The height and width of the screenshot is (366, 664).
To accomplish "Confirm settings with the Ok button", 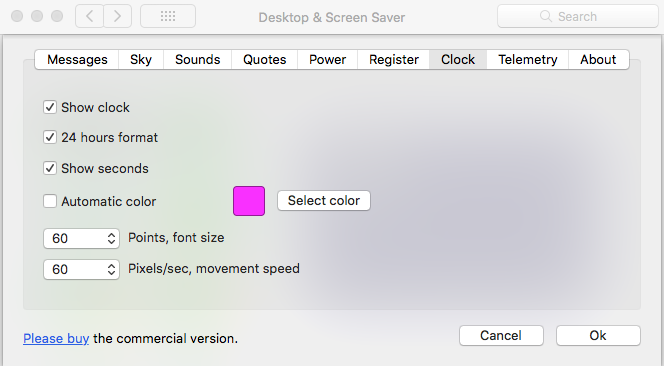I will pyautogui.click(x=598, y=336).
